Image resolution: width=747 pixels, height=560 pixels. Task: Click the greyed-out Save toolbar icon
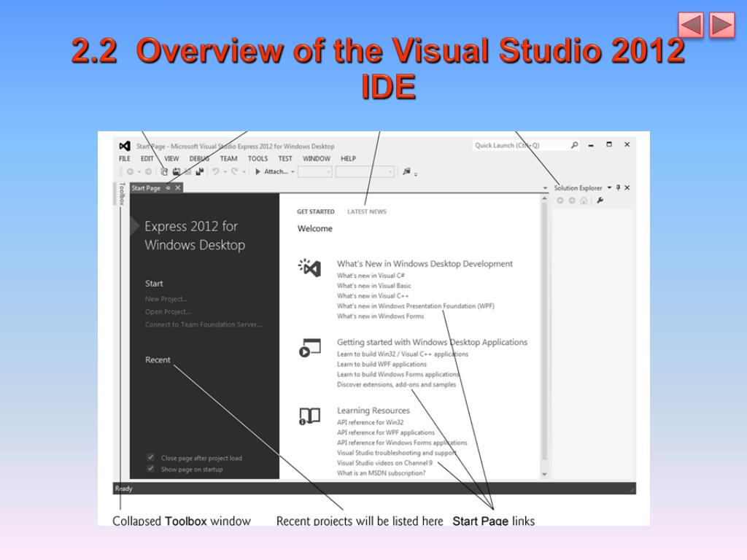coord(188,171)
